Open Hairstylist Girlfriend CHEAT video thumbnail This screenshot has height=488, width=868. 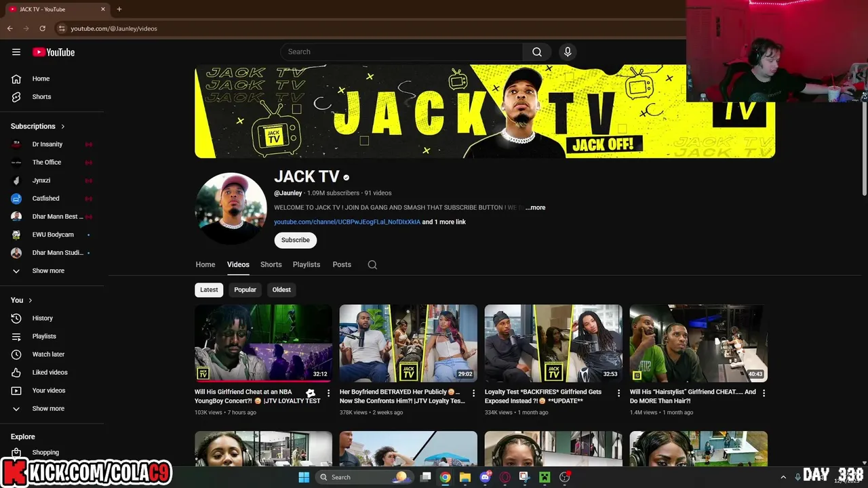698,343
